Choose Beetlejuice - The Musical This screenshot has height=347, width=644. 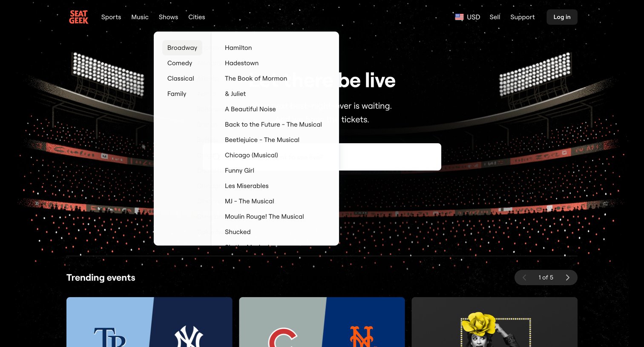(262, 140)
